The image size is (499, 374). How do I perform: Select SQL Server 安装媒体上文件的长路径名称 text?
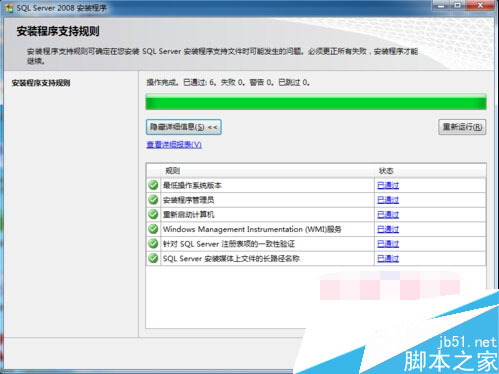[x=231, y=259]
